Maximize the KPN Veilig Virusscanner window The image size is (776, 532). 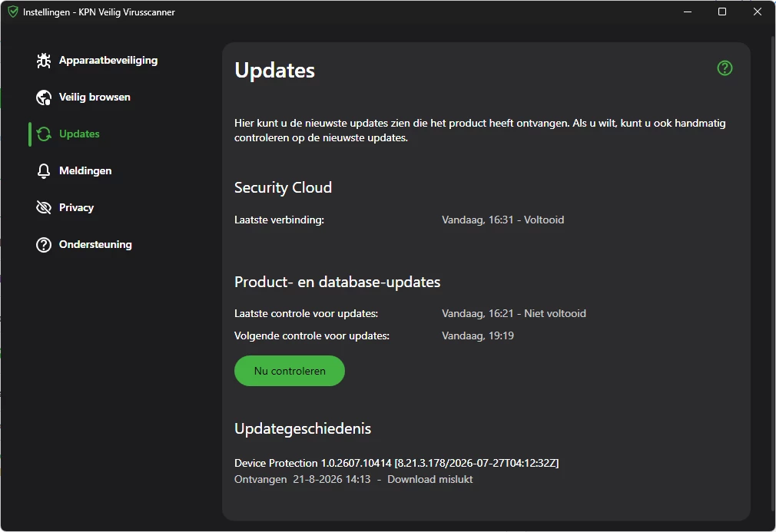coord(722,12)
